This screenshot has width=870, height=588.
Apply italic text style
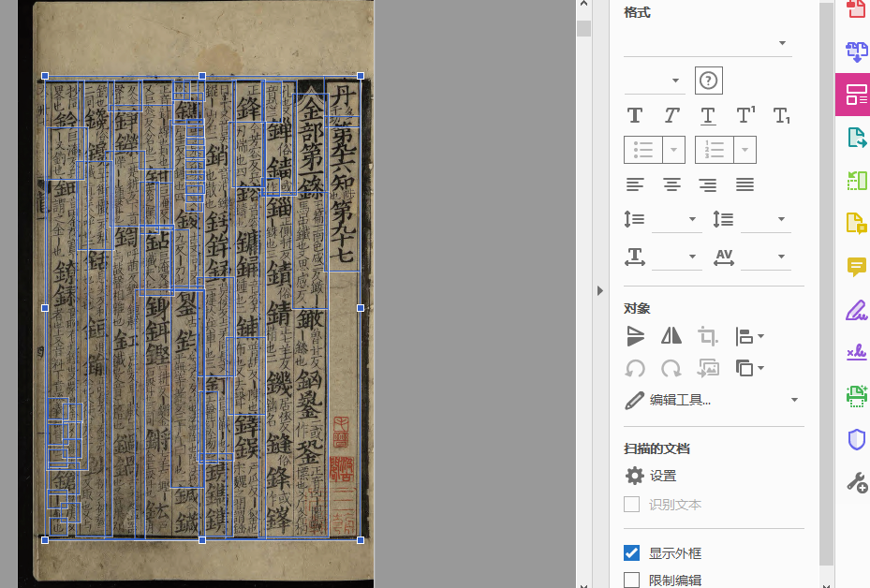(x=671, y=115)
